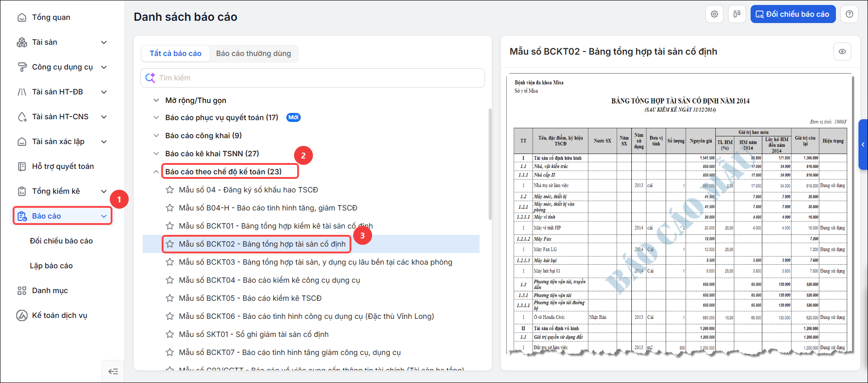This screenshot has height=383, width=868.
Task: Click the Tài sản xác lập icon
Action: pos(22,141)
